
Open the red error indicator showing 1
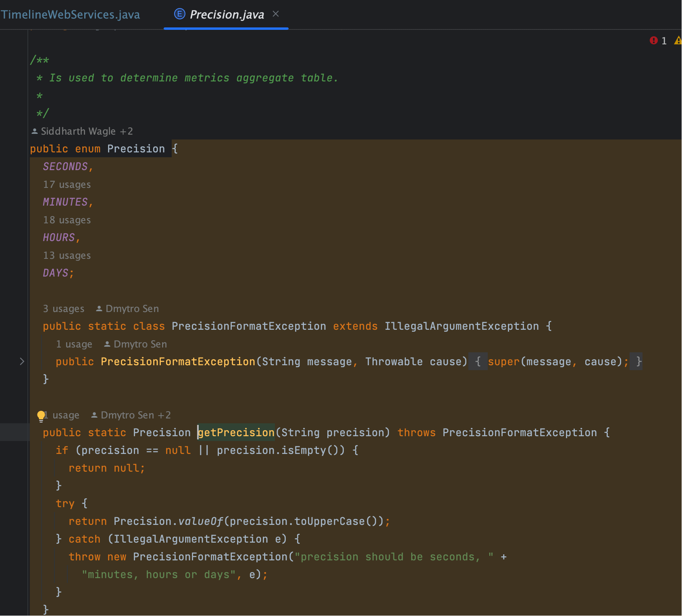[x=658, y=40]
